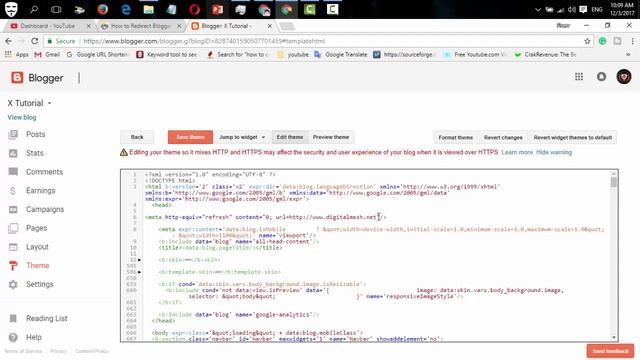The image size is (640, 360).
Task: Click the Comments sidebar icon
Action: (13, 172)
